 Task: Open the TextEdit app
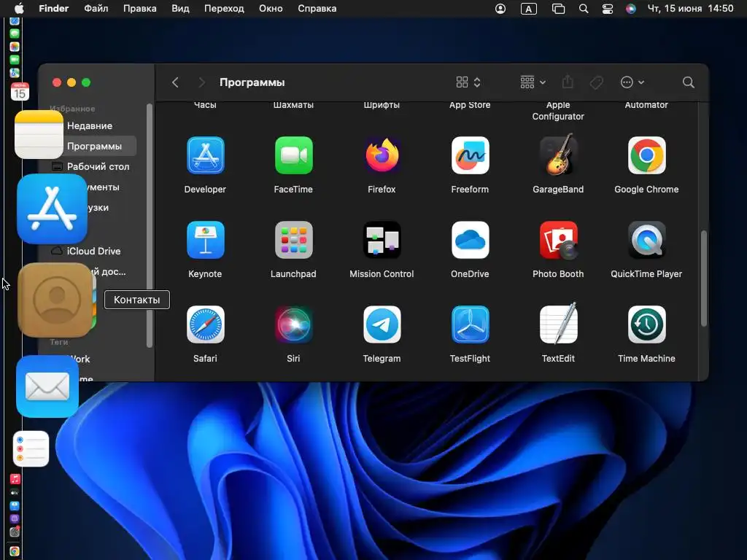[558, 324]
